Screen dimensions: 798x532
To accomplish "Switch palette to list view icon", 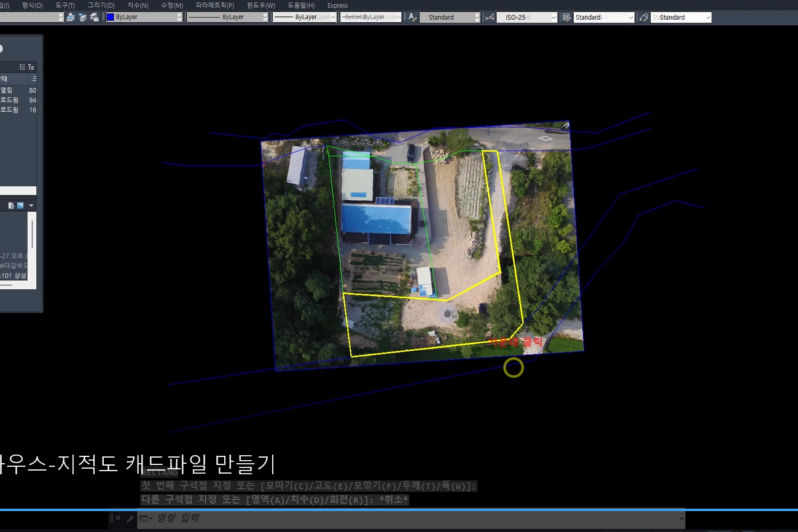I will pyautogui.click(x=22, y=66).
